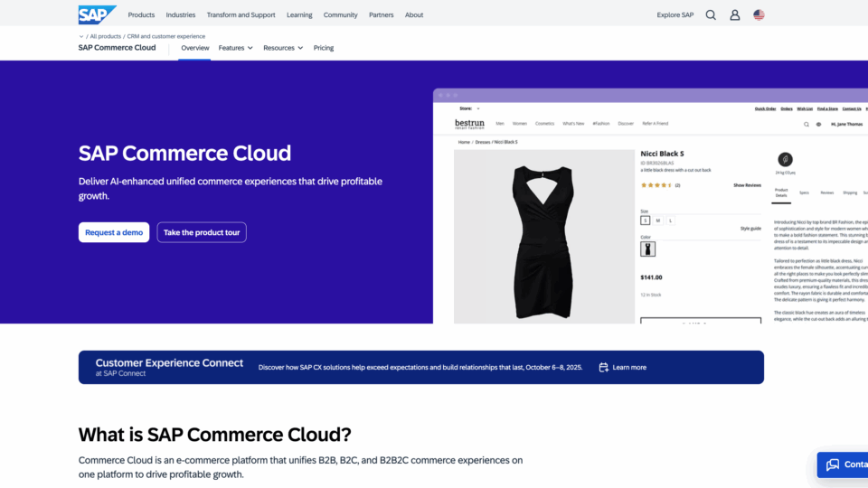Click Cosmetics in bestrun navigation
868x488 pixels.
point(544,124)
